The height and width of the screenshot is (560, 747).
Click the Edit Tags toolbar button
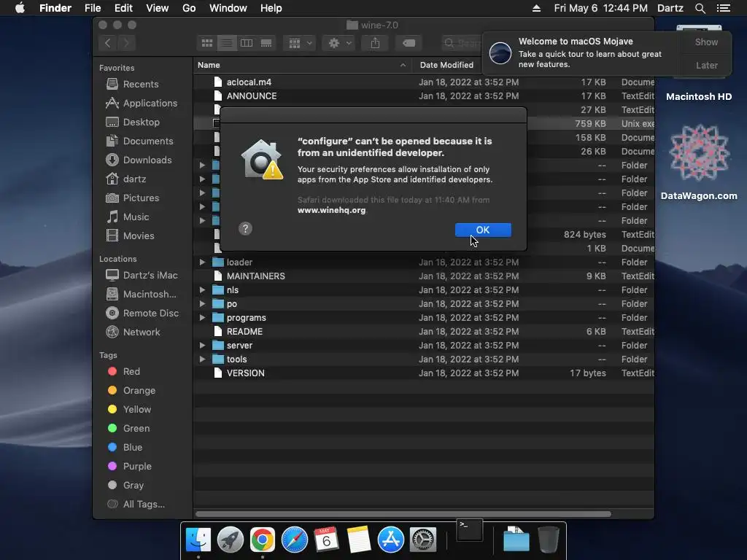pos(409,43)
